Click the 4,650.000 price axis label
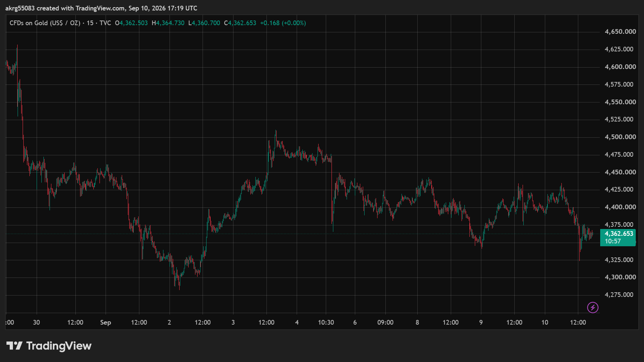The width and height of the screenshot is (644, 362). click(x=620, y=32)
